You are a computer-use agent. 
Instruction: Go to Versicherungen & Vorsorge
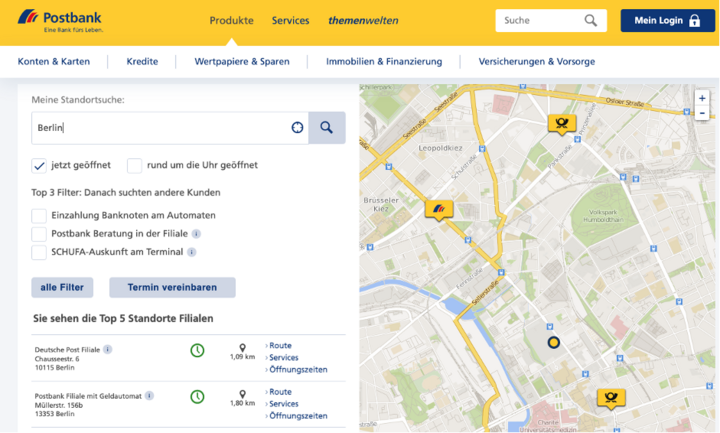pos(537,62)
